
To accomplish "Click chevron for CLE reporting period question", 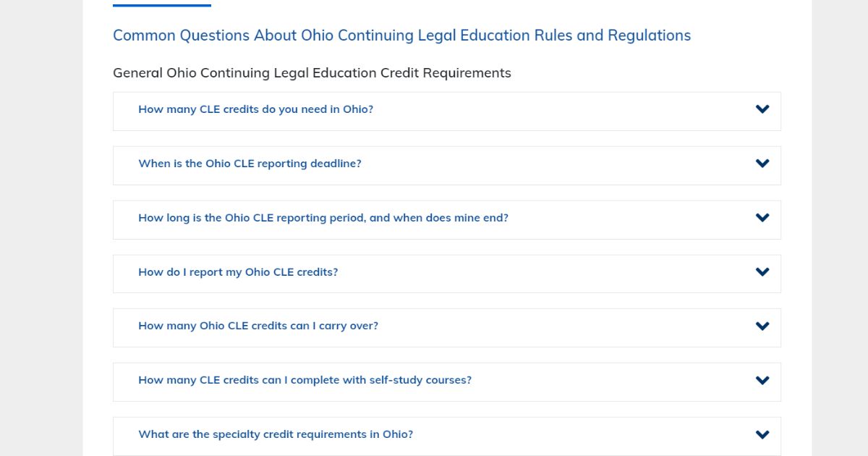I will (762, 218).
